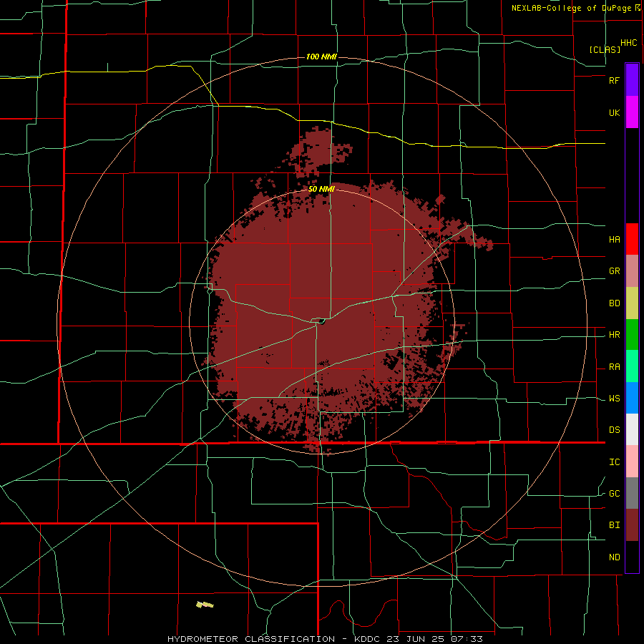Click the 'GC' legend label
The width and height of the screenshot is (644, 644).
click(614, 494)
